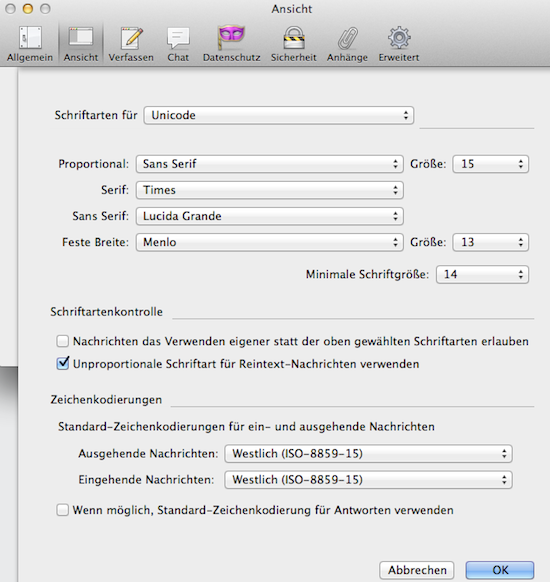Expand the Proportional Sans Serif dropdown

[x=269, y=164]
